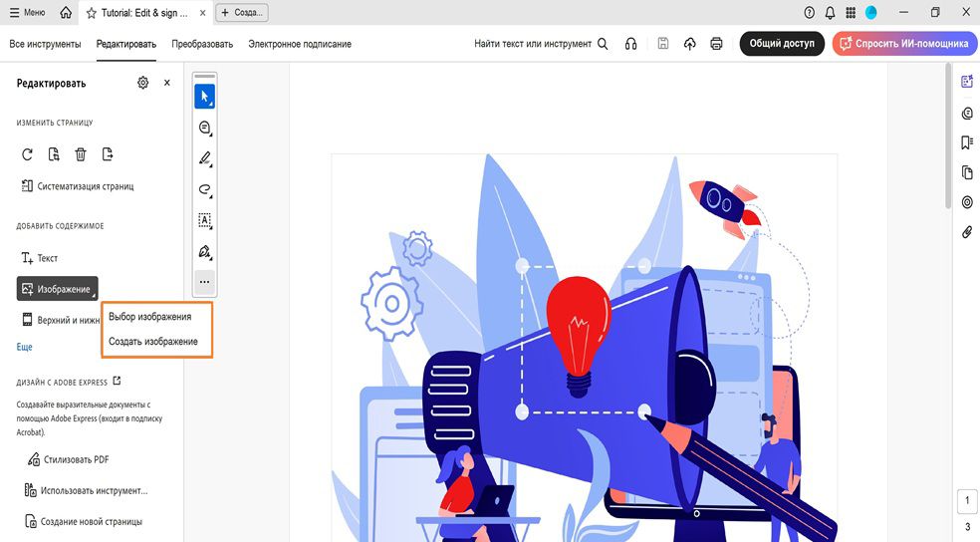Image resolution: width=980 pixels, height=542 pixels.
Task: Open Все инструменты tab
Action: click(45, 44)
